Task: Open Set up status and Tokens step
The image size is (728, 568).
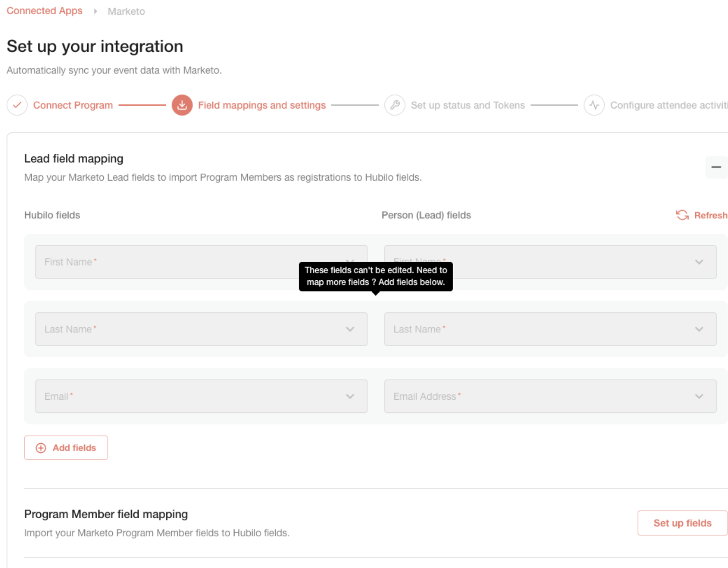Action: pyautogui.click(x=468, y=105)
